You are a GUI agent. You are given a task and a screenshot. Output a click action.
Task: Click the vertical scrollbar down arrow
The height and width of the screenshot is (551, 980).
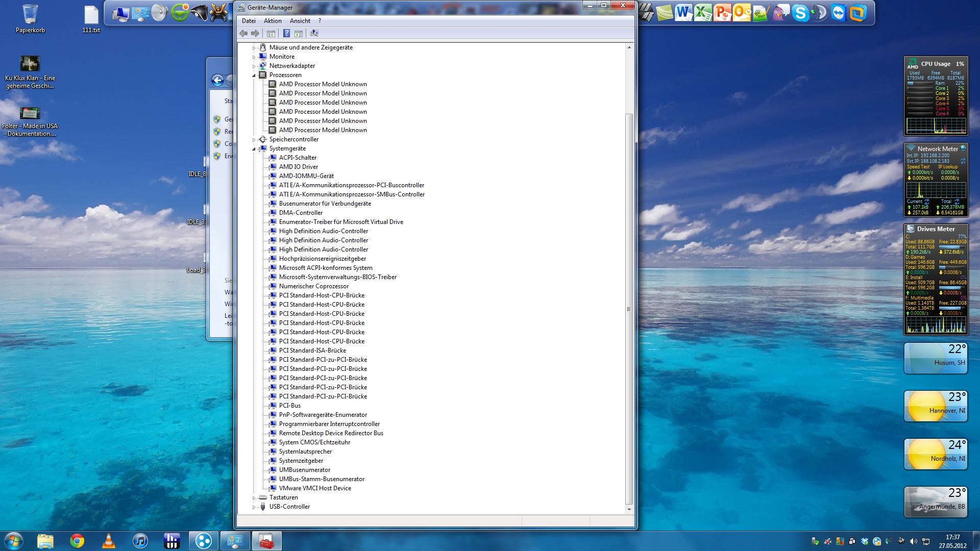(629, 509)
